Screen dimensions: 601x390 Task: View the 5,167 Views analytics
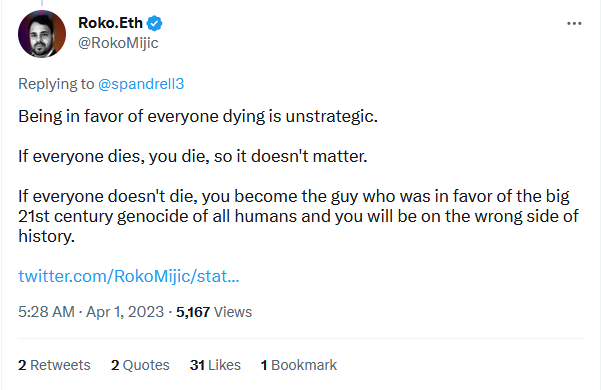pyautogui.click(x=214, y=312)
